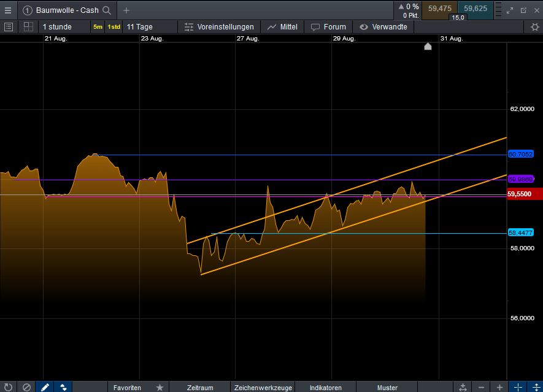The width and height of the screenshot is (543, 392).
Task: Zoom in with the bottom plus icon
Action: click(x=500, y=387)
